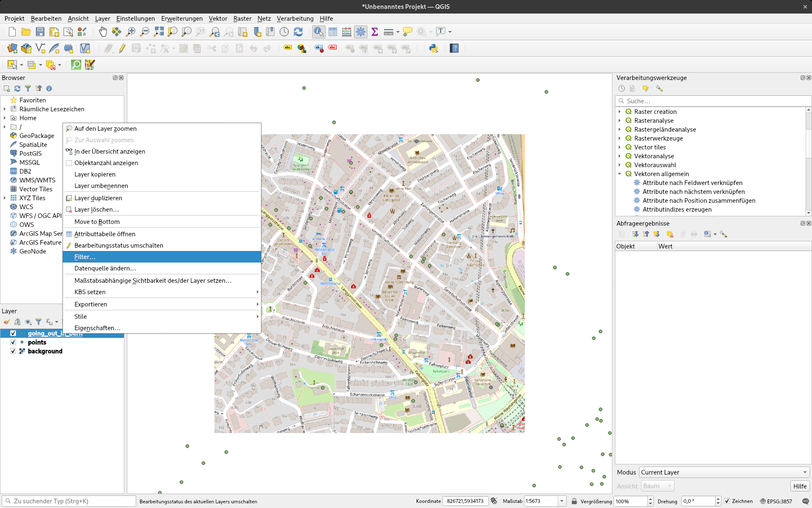Open the Verarbeitung menu

click(x=295, y=18)
